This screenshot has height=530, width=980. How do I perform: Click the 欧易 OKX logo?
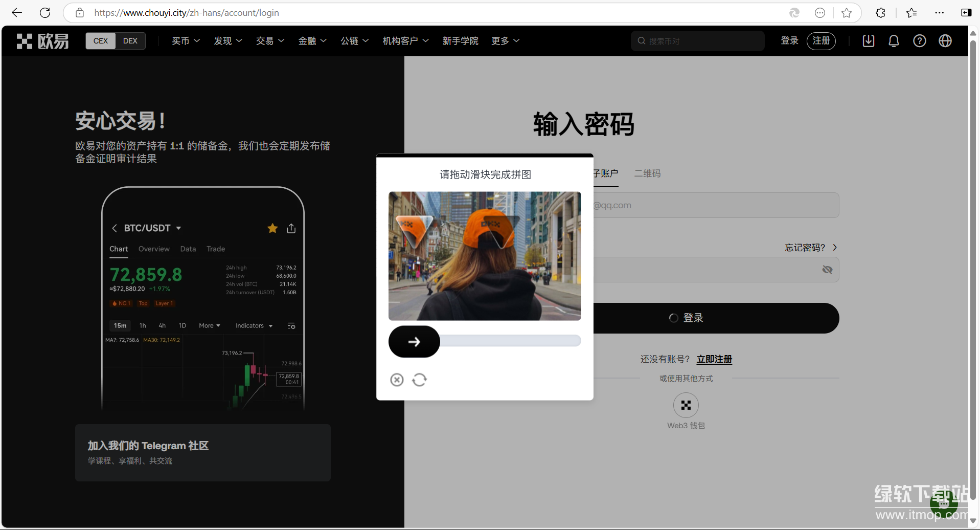tap(42, 41)
